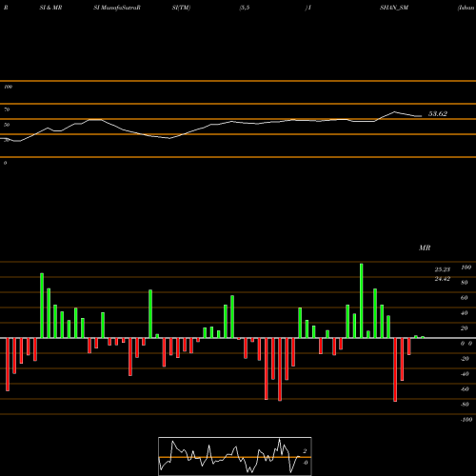476x476 pixels.
Task: Click the tallest green MR bar
Action: [x=362, y=301]
